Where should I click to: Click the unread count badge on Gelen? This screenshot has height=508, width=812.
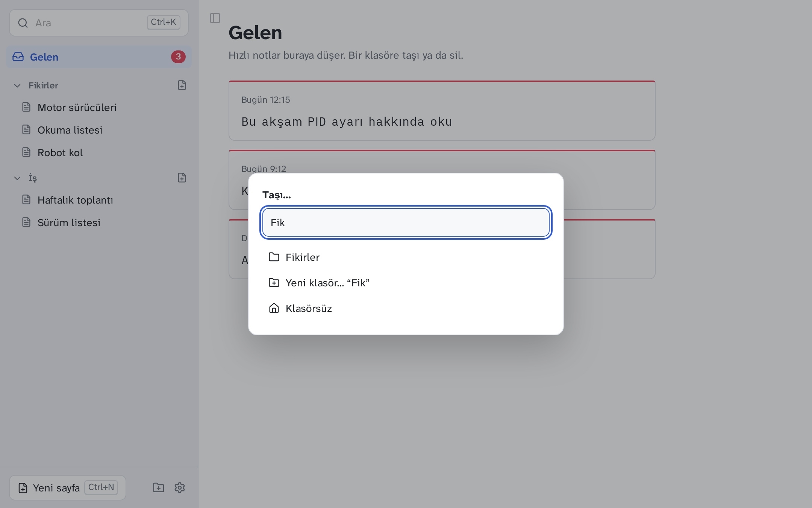click(178, 57)
